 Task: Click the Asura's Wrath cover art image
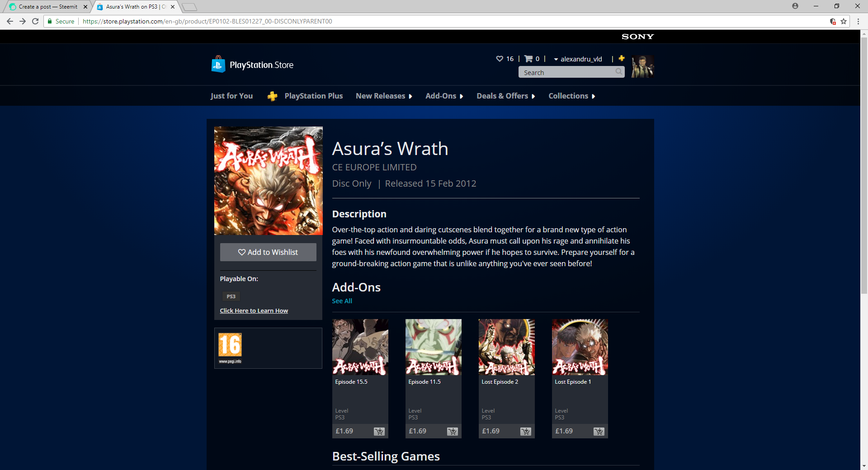pyautogui.click(x=269, y=181)
